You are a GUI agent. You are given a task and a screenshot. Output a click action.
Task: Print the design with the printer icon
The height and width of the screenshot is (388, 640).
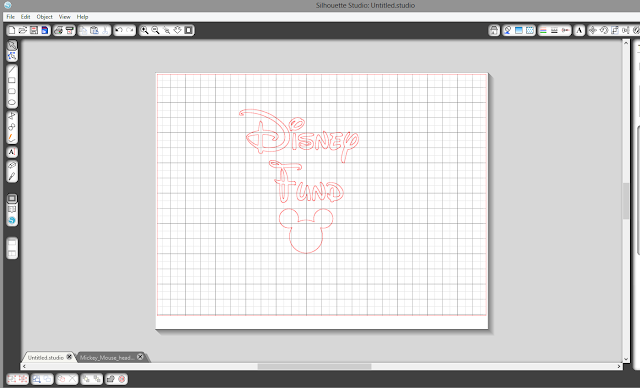click(x=58, y=30)
